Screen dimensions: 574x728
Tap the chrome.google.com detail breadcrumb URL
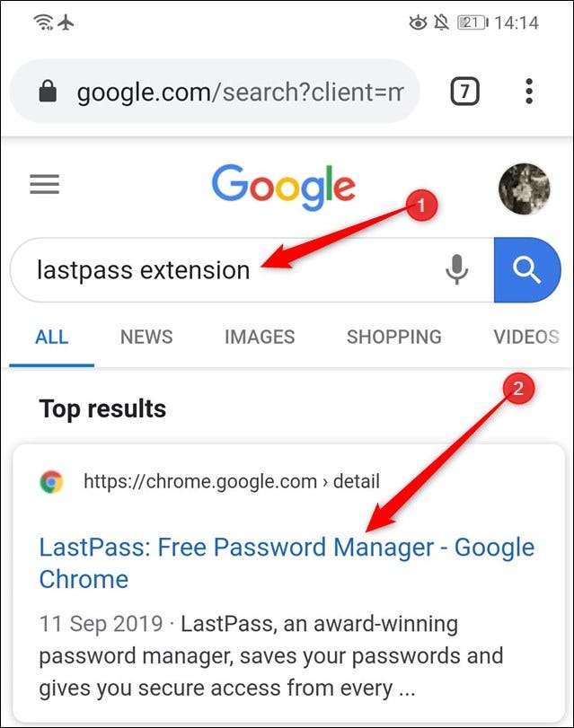[232, 481]
